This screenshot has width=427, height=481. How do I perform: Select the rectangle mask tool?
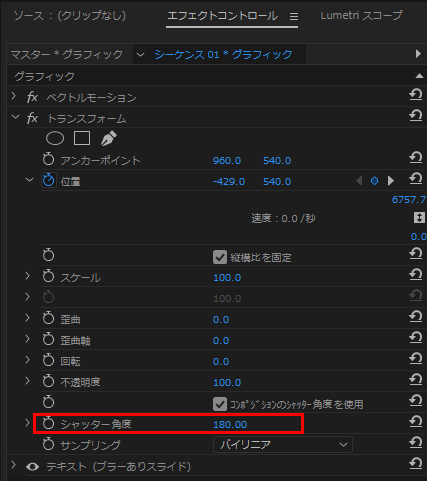point(82,138)
